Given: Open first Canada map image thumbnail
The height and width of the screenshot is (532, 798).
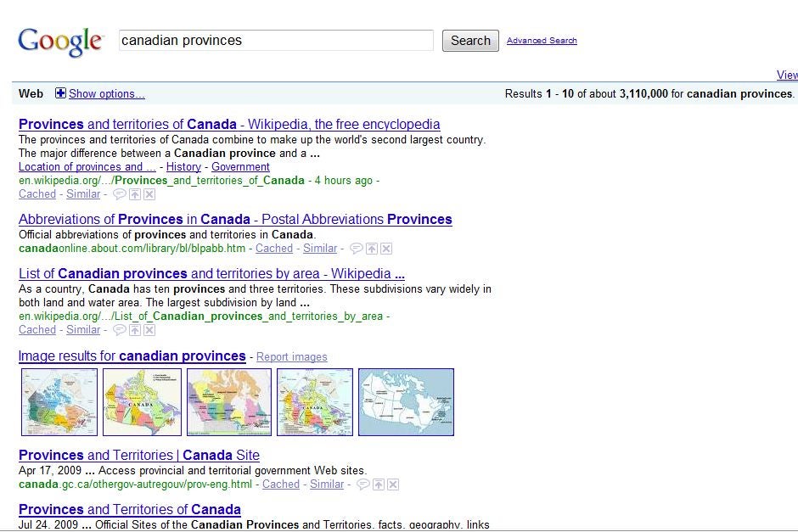Looking at the screenshot, I should coord(59,402).
